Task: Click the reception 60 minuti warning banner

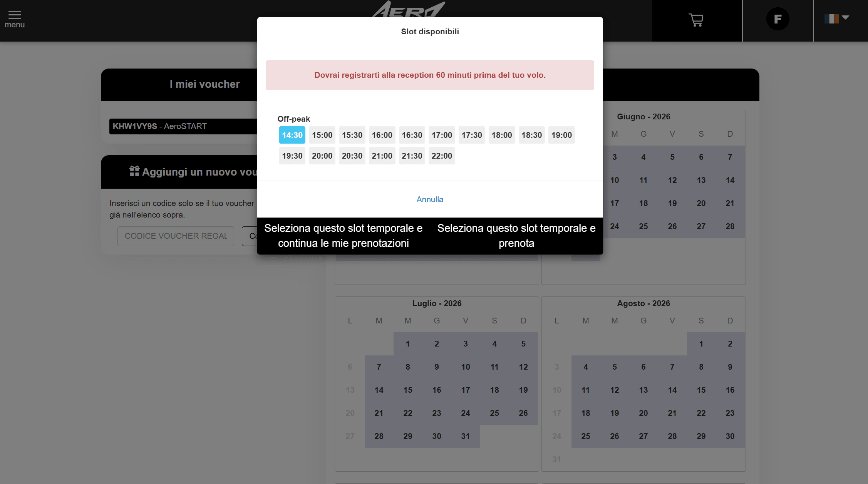Action: 430,75
